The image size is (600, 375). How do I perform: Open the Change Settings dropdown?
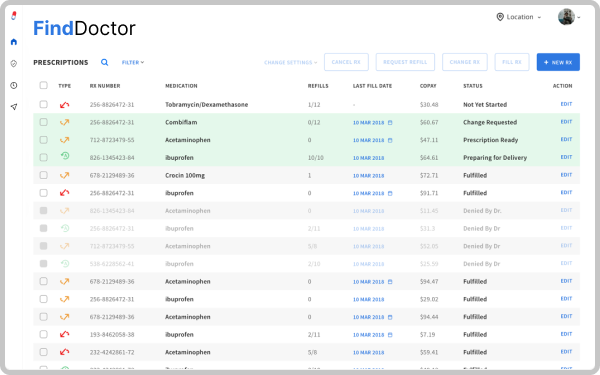[x=290, y=62]
